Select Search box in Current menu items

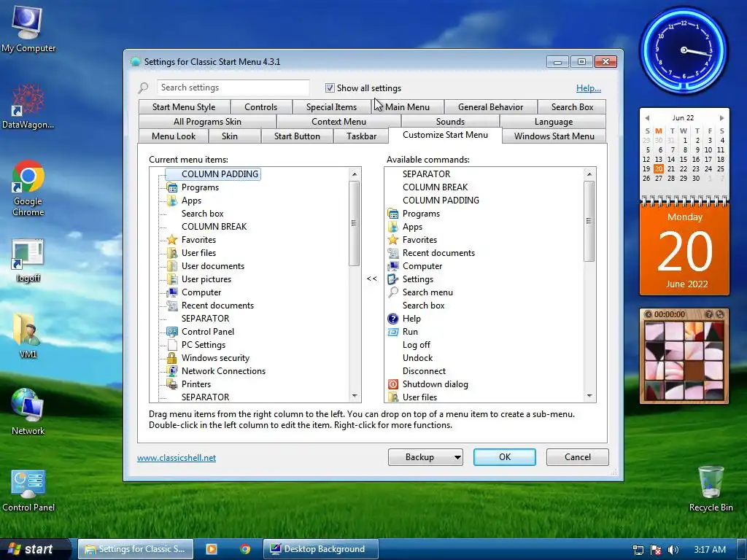202,214
